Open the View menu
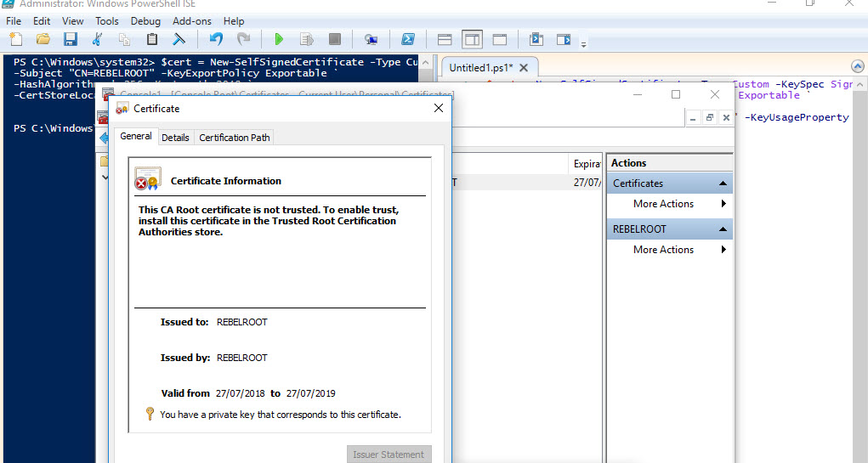This screenshot has width=868, height=463. click(72, 21)
